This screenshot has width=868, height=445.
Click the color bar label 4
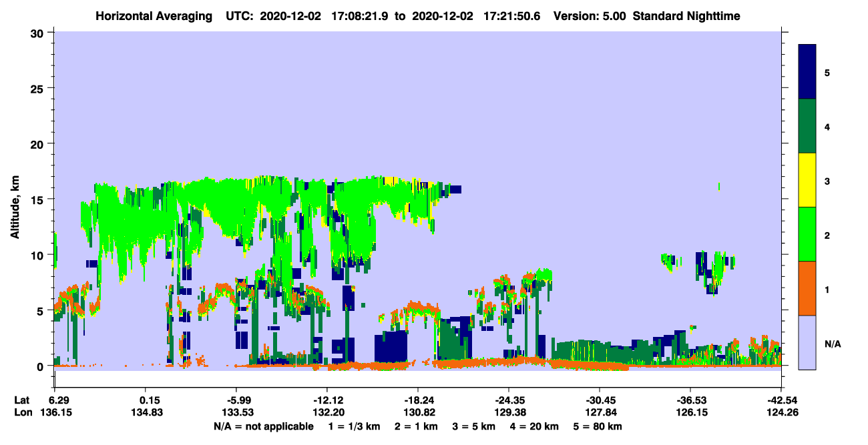coord(827,126)
